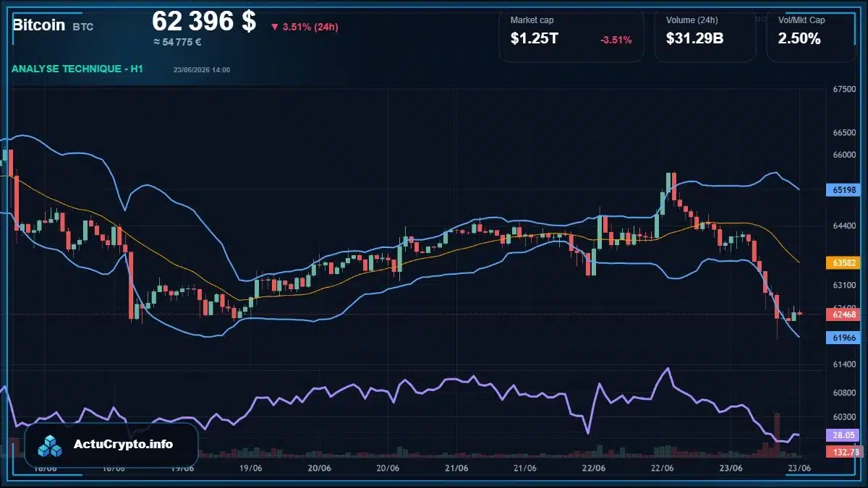
Task: Click the $1.25T market cap value
Action: 535,39
